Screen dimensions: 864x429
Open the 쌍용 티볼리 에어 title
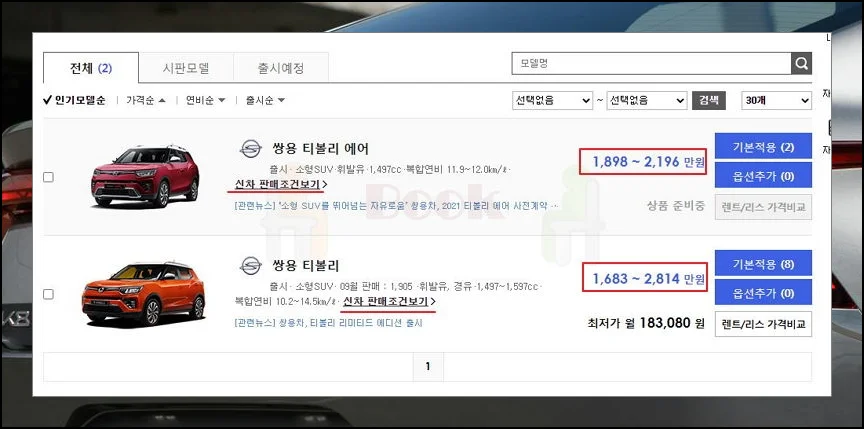[320, 149]
